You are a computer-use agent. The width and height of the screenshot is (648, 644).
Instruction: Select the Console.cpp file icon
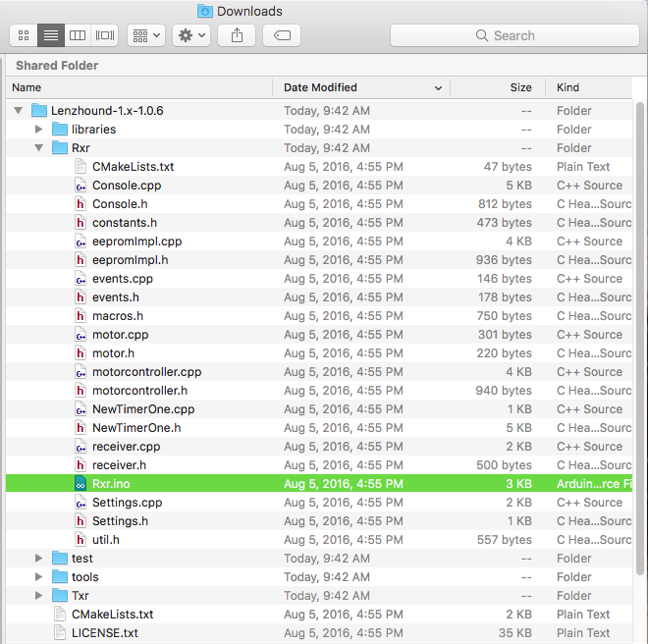81,186
